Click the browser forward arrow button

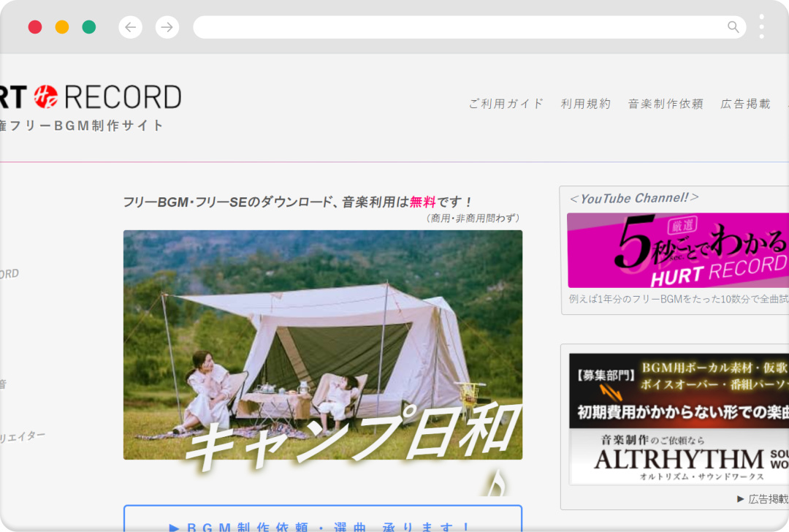click(x=167, y=27)
